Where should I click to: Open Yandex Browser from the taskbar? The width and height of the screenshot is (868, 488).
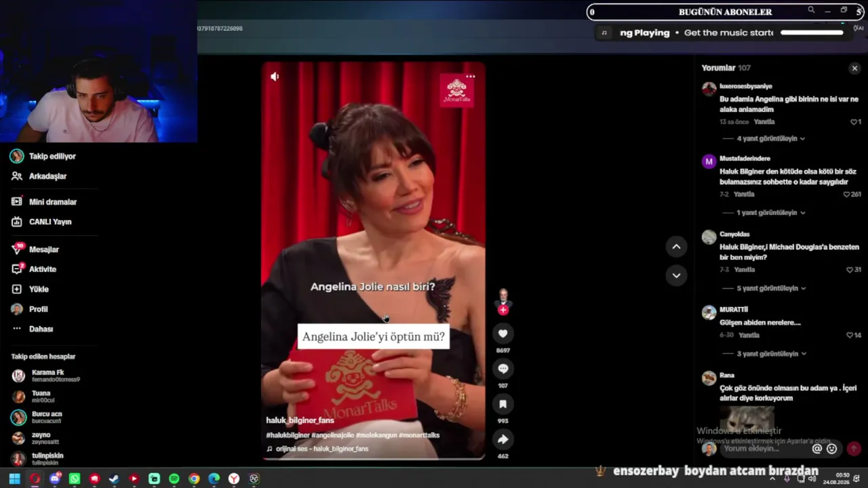[x=234, y=479]
